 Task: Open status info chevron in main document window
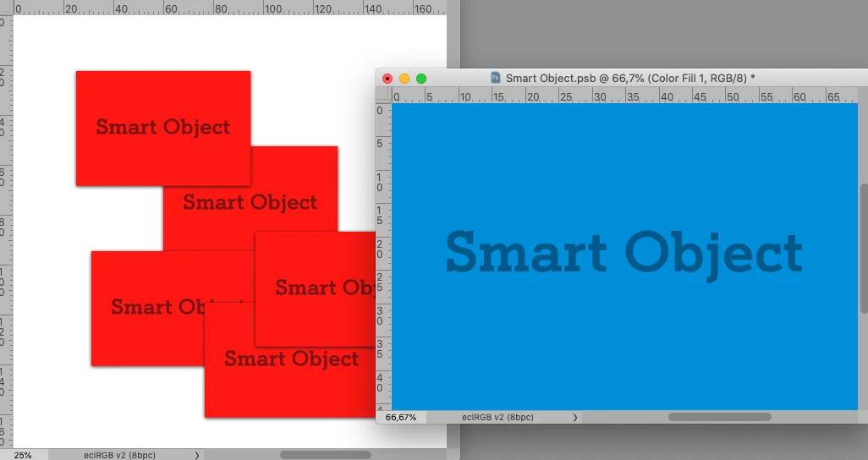[197, 455]
